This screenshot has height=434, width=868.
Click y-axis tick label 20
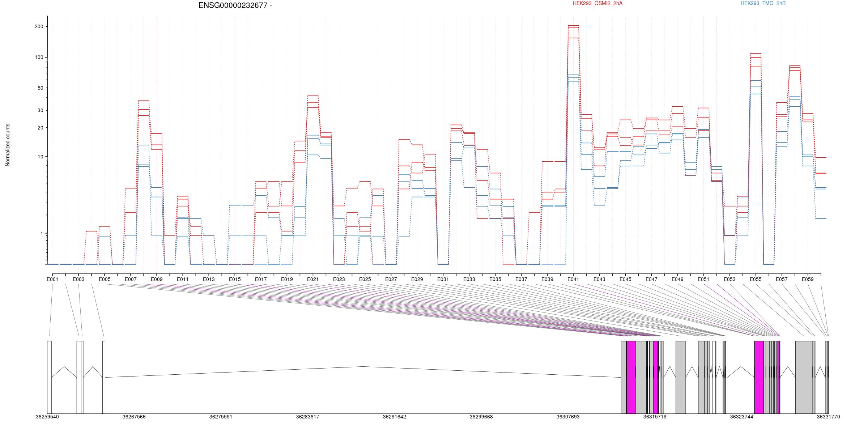point(41,128)
